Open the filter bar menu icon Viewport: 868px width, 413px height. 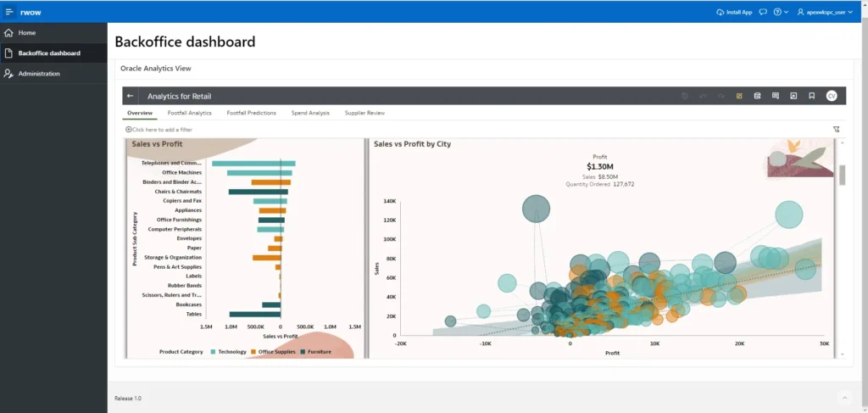coord(836,130)
